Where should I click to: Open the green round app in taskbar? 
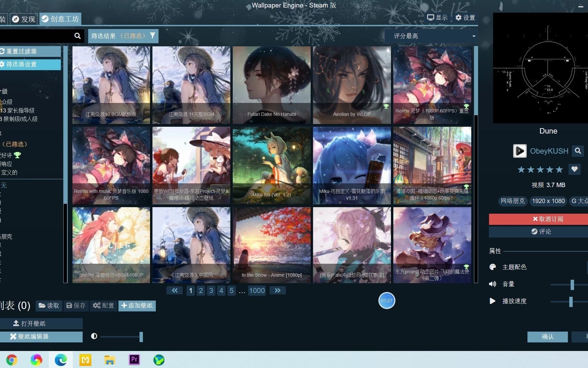(159, 360)
